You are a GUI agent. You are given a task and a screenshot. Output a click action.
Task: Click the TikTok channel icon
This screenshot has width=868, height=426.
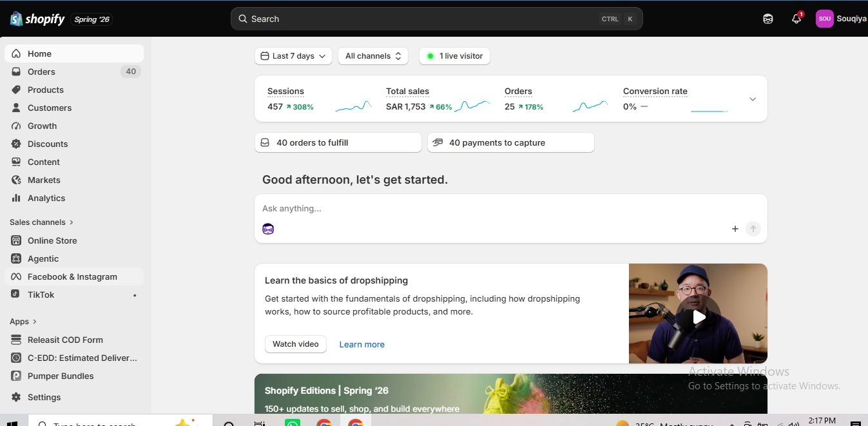click(16, 295)
